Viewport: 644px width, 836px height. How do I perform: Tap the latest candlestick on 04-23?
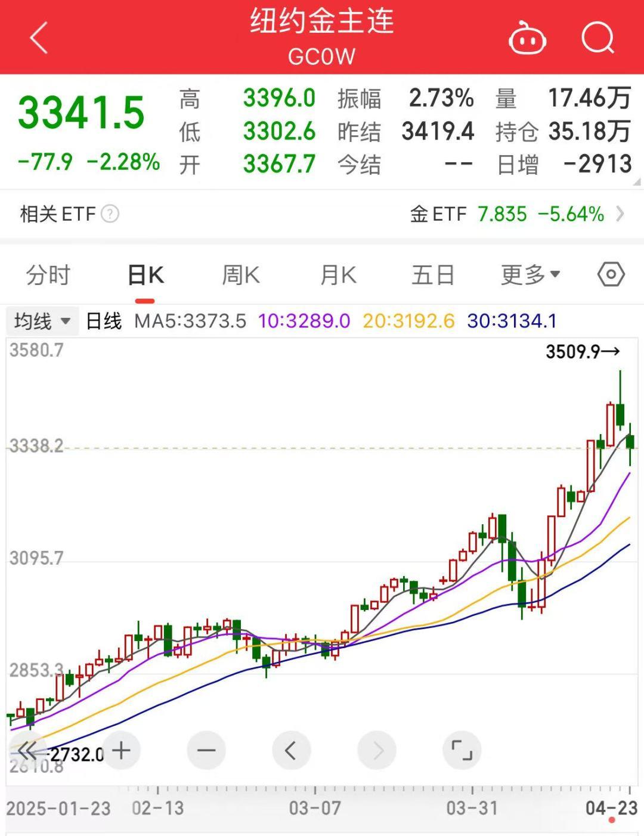click(630, 442)
